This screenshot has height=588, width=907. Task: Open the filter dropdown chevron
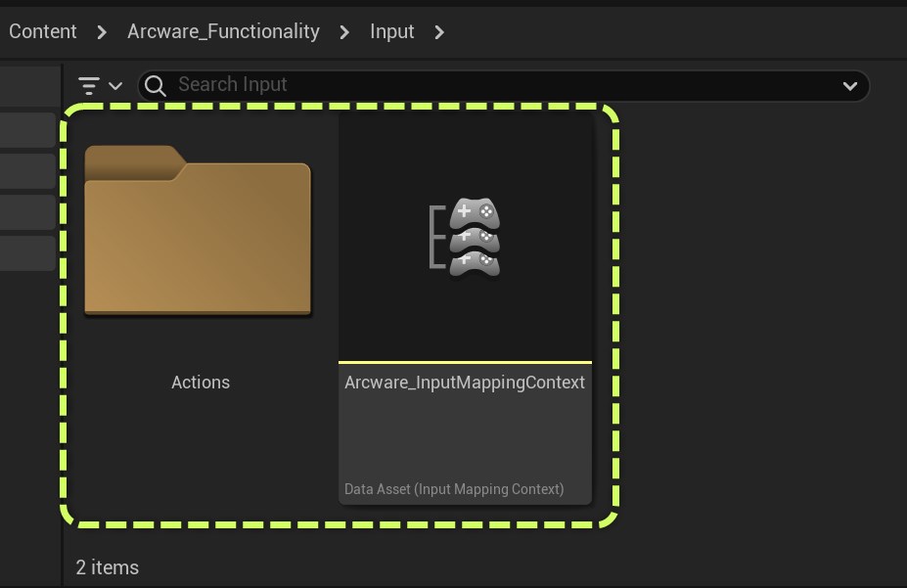coord(115,86)
